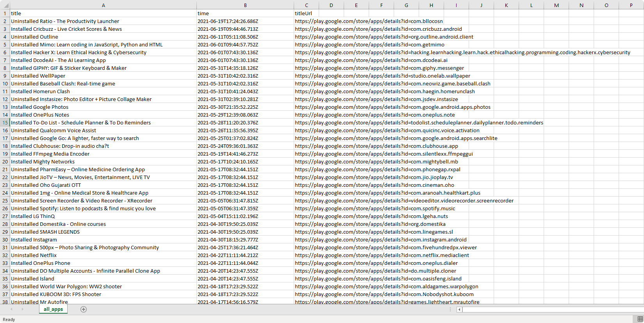Select cell 'Installed LG ThinQ'
The width and height of the screenshot is (644, 323).
click(x=103, y=216)
